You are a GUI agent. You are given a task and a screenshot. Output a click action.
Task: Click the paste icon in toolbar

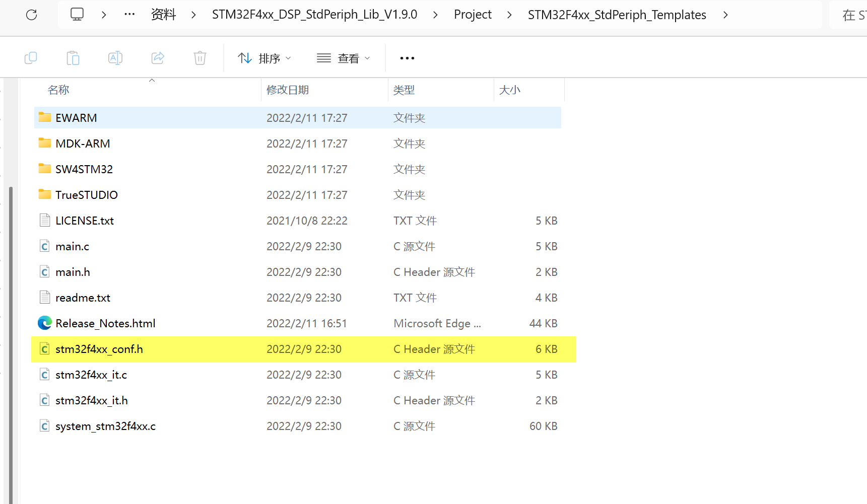point(73,58)
